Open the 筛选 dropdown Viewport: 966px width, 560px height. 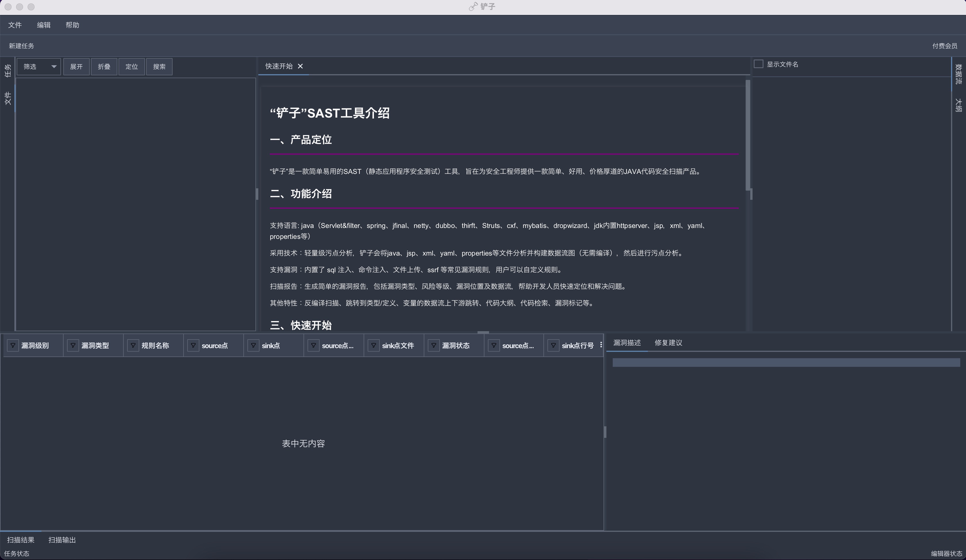(x=39, y=67)
